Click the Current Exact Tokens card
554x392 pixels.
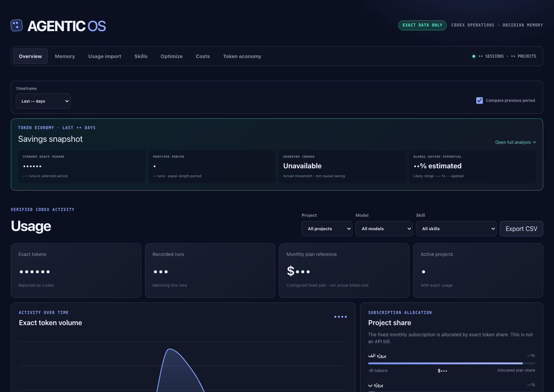[x=82, y=167]
